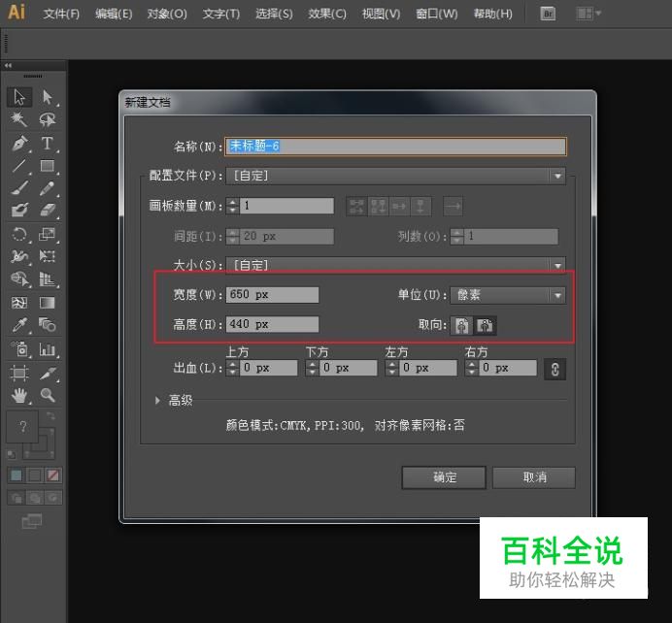672x623 pixels.
Task: Select the Eraser tool
Action: click(48, 210)
